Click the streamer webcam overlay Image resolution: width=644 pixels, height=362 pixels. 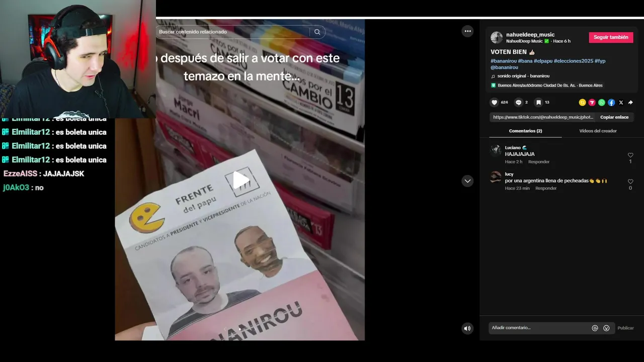click(x=78, y=59)
